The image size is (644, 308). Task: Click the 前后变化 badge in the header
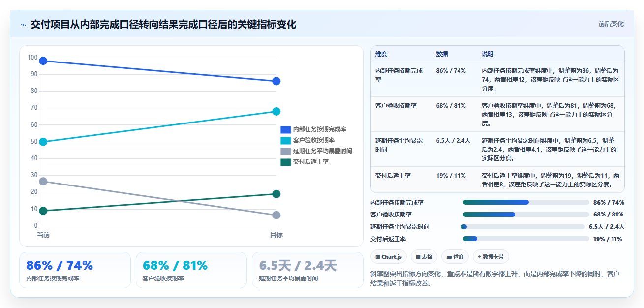611,24
